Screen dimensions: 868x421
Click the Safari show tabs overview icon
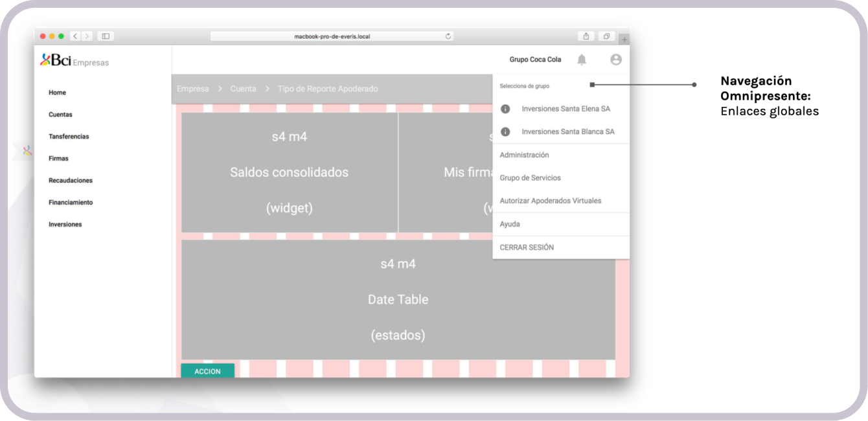[x=606, y=36]
